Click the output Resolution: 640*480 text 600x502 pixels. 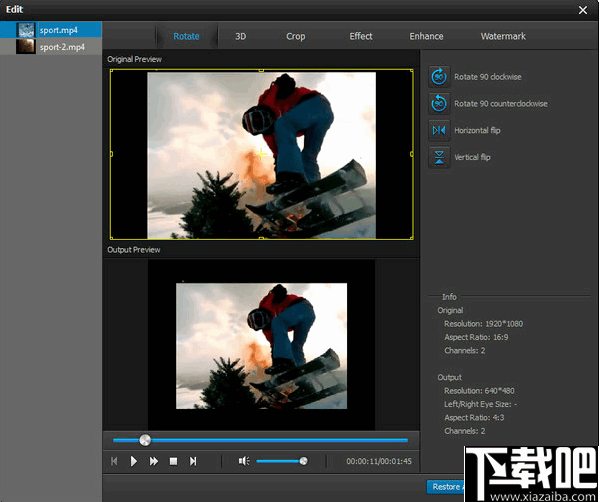click(x=479, y=391)
